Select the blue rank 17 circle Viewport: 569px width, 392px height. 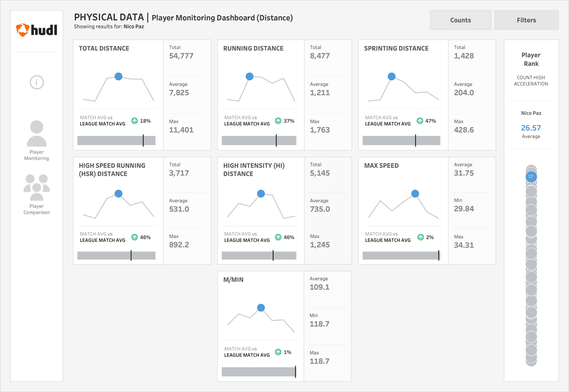(x=531, y=177)
